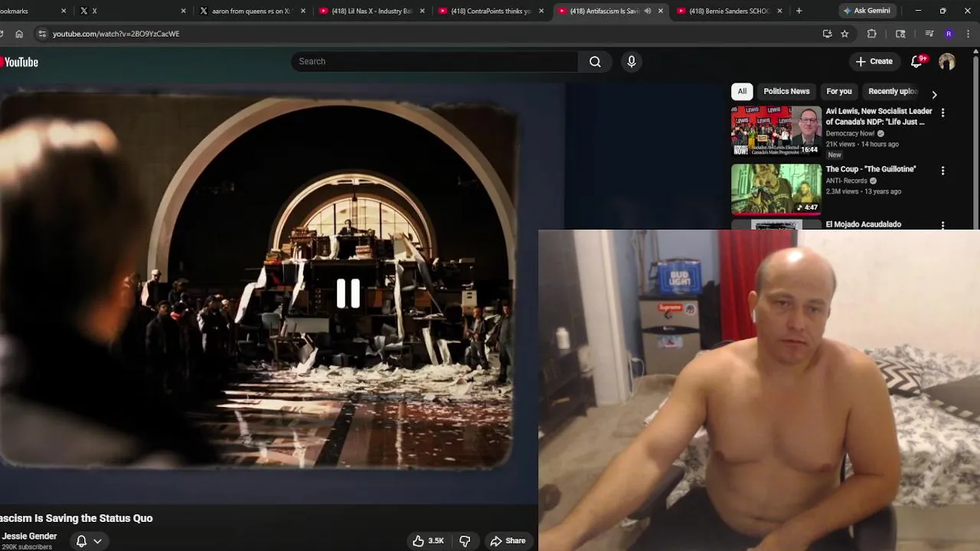Like the video with thumbs up
Screen dimensions: 980x551
click(x=428, y=541)
